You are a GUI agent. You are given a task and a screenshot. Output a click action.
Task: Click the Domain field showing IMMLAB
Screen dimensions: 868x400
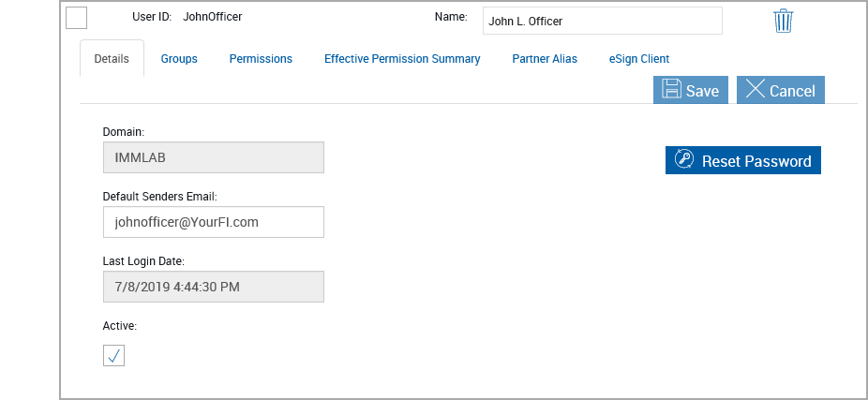[x=213, y=157]
